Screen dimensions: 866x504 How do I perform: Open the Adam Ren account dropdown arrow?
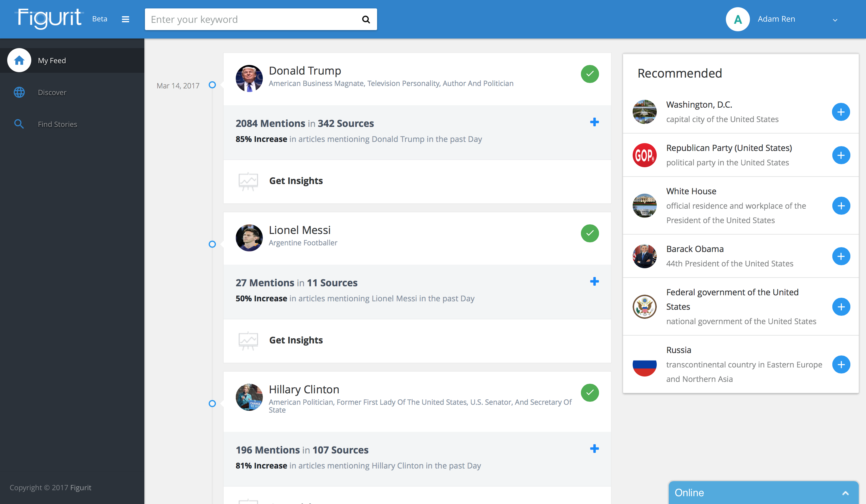[835, 20]
